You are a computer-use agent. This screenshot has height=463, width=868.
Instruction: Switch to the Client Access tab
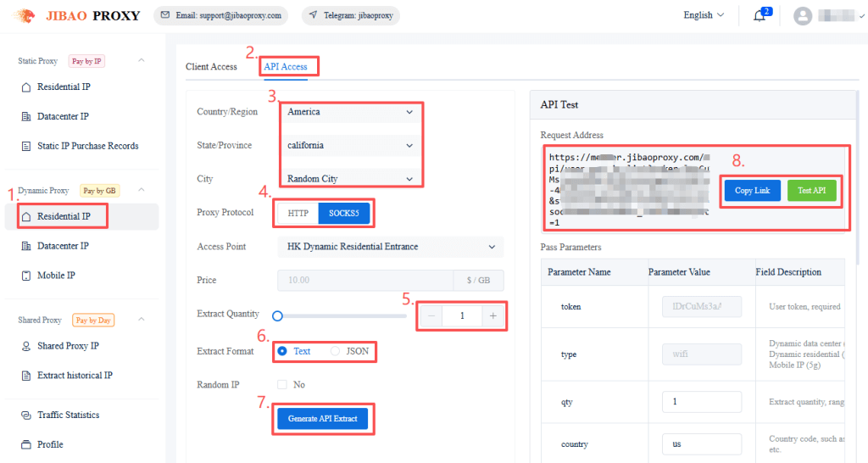211,67
